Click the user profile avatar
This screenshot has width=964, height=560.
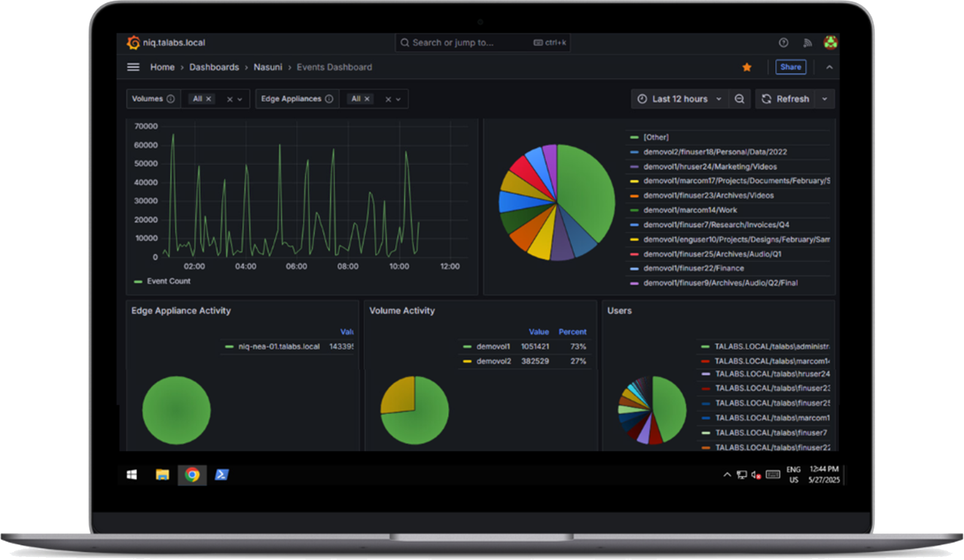coord(831,42)
